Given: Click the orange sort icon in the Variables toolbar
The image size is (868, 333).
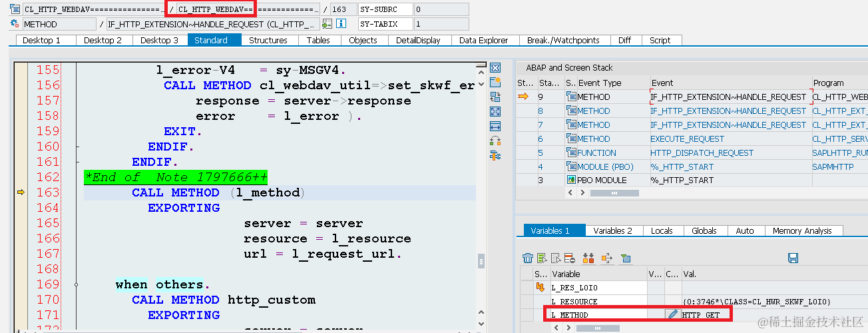Looking at the screenshot, I should [588, 258].
